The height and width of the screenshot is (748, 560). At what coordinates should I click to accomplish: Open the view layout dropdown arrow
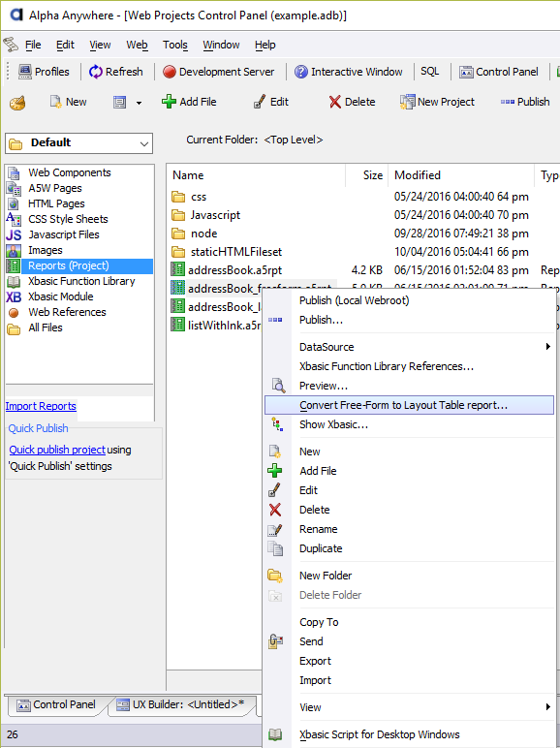tap(139, 103)
